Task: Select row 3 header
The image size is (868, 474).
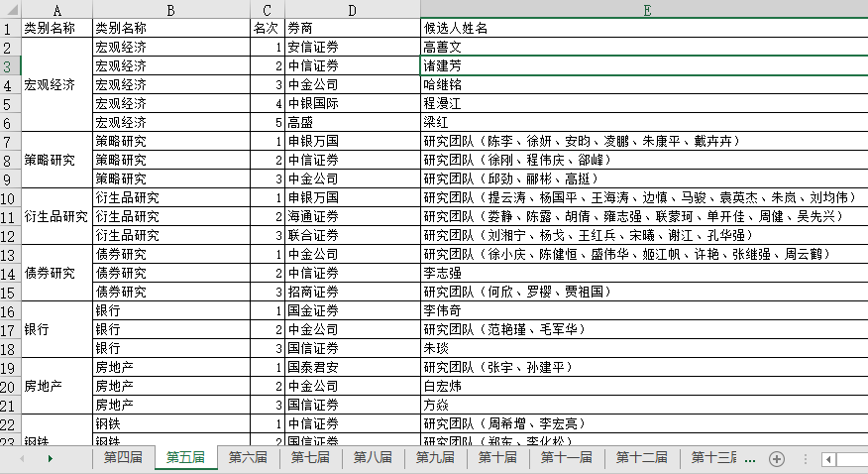Action: pyautogui.click(x=11, y=65)
